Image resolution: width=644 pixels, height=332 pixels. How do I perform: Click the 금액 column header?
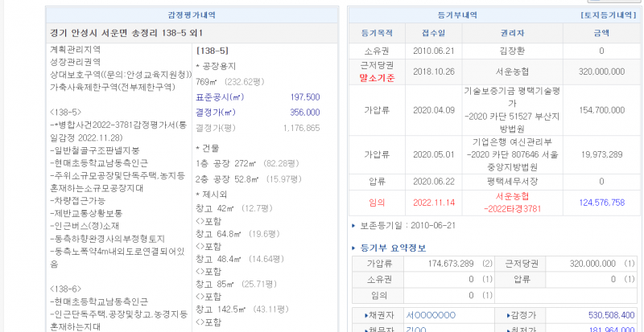[601, 34]
